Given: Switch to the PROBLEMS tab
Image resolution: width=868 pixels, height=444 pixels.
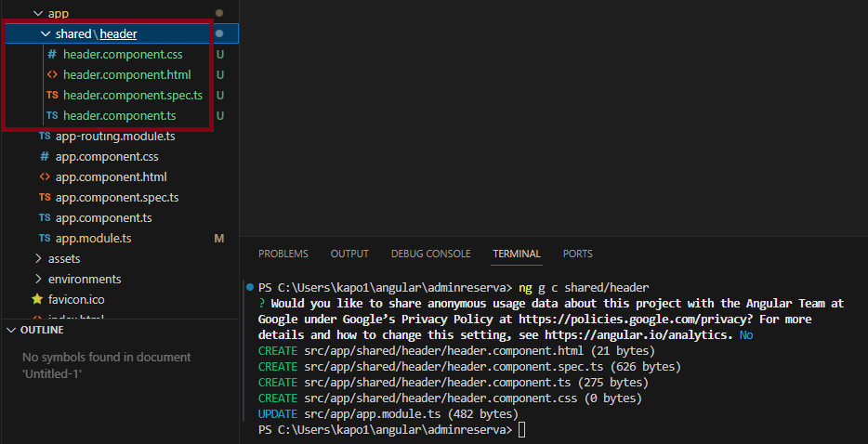Looking at the screenshot, I should (x=283, y=254).
